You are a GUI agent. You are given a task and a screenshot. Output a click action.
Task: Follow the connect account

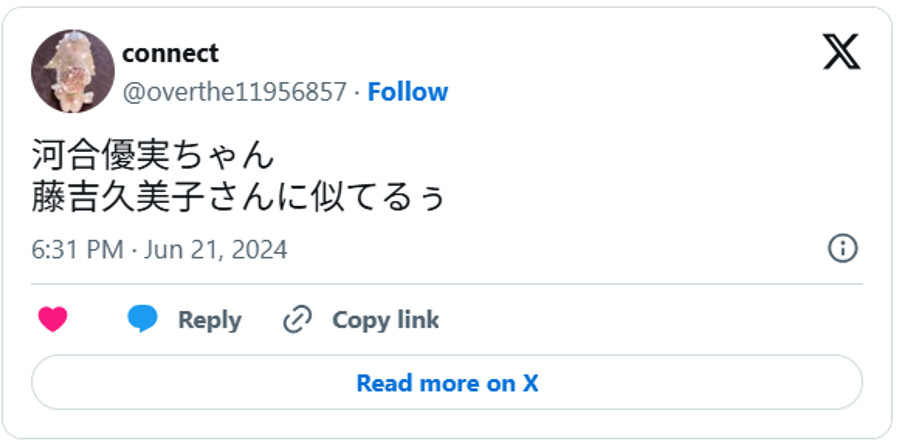click(408, 92)
